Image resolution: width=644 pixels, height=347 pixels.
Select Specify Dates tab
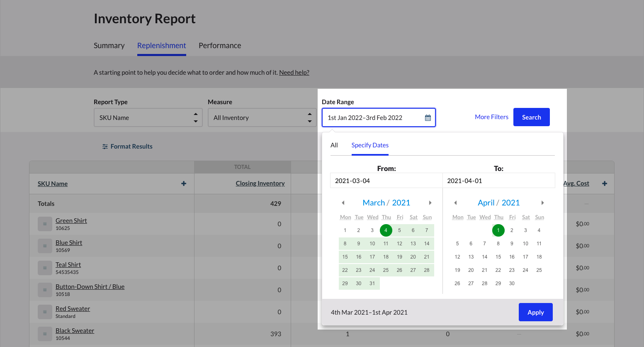[x=370, y=145]
